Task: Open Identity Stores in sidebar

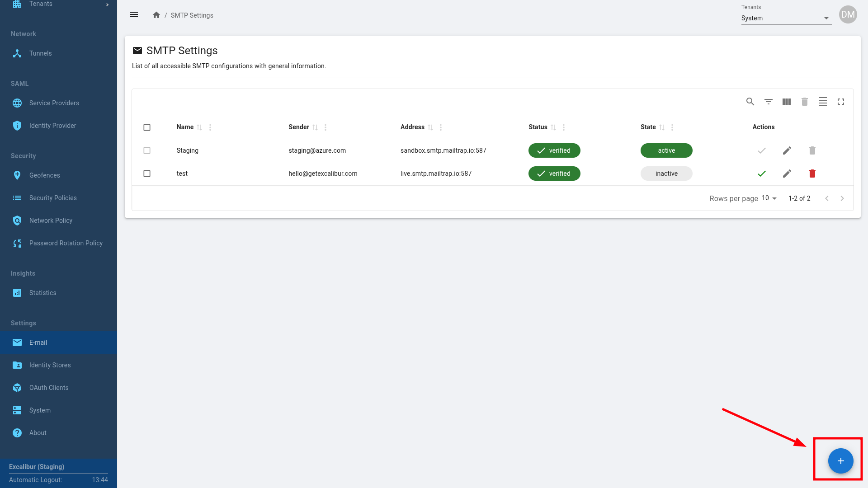Action: 50,365
